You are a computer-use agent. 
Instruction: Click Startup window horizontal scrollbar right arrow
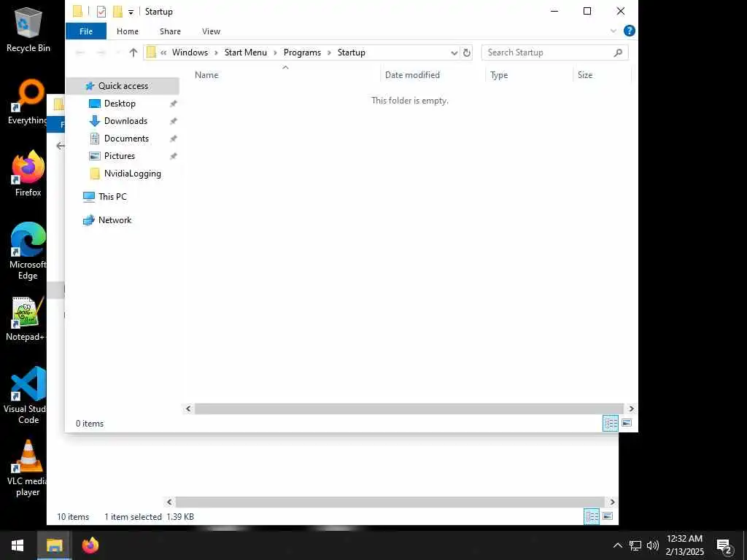click(631, 409)
